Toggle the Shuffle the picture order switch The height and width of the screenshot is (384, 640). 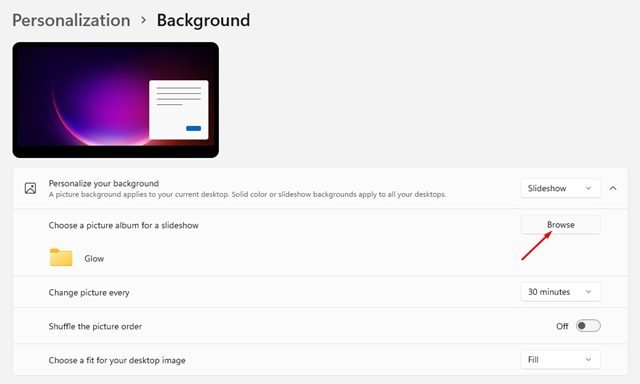click(x=588, y=326)
